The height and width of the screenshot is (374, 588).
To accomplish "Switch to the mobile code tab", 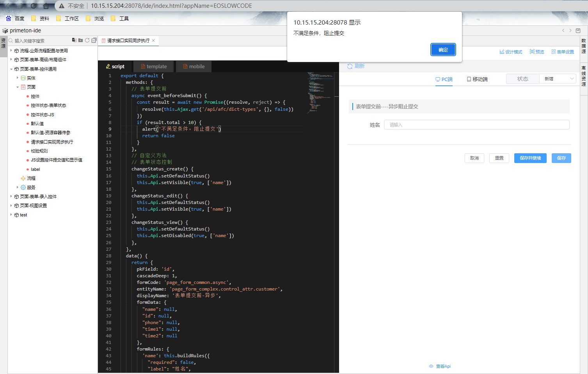I will click(x=194, y=67).
